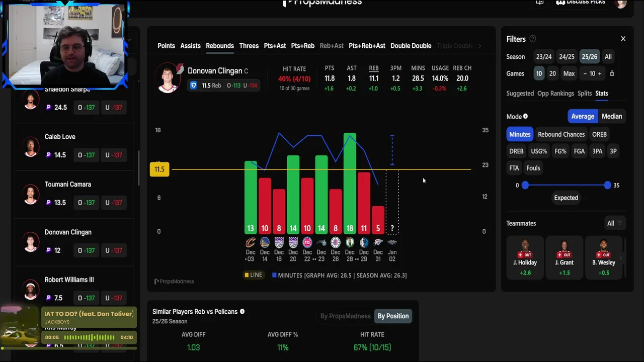This screenshot has height=362, width=644.
Task: Click the Pistons logo under Dec 22
Action: pyautogui.click(x=307, y=243)
